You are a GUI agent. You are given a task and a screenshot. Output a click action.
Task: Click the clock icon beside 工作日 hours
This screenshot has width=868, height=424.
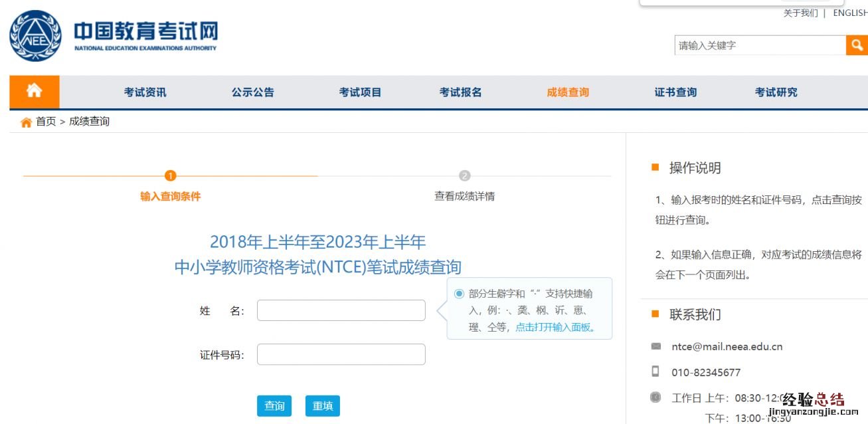(x=655, y=397)
